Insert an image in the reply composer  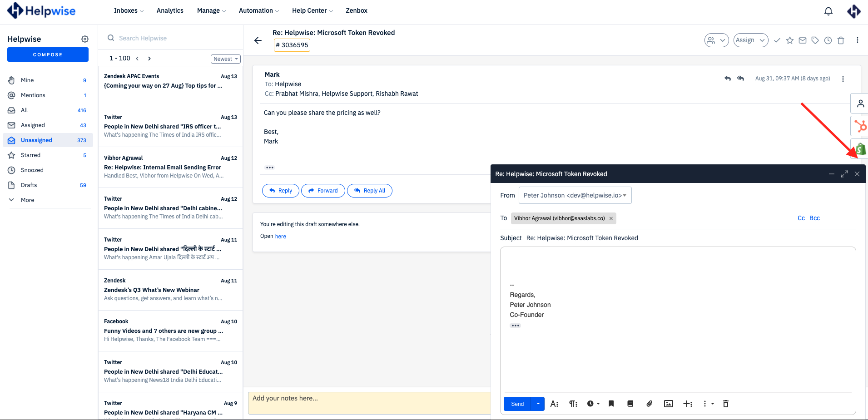point(668,404)
